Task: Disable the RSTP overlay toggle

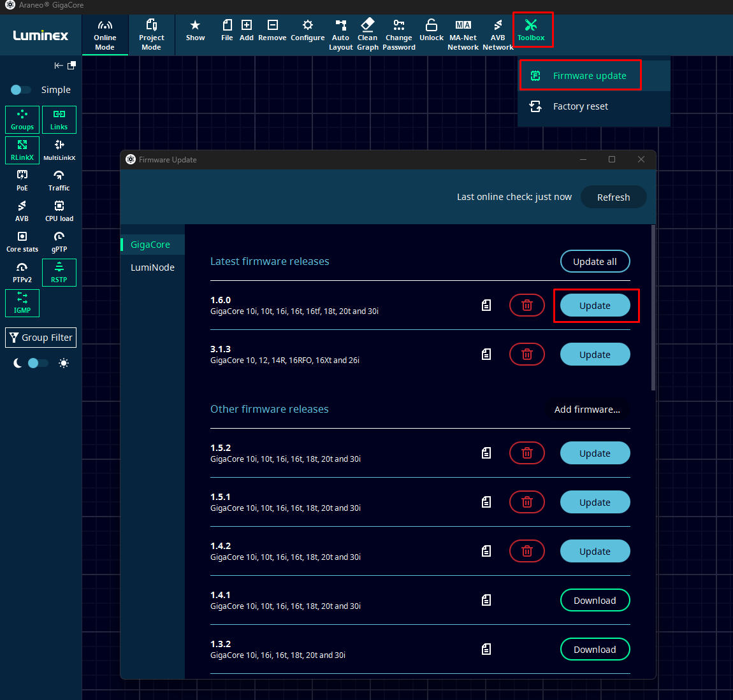Action: (x=59, y=272)
